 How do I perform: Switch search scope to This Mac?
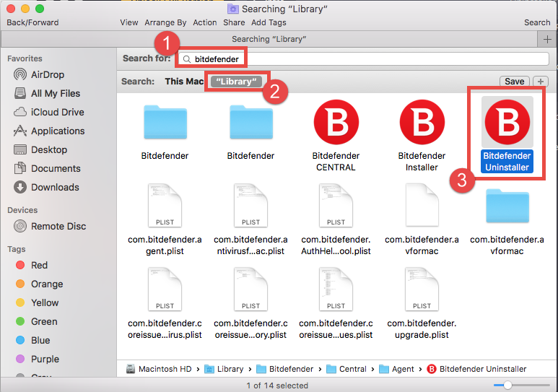(x=184, y=82)
